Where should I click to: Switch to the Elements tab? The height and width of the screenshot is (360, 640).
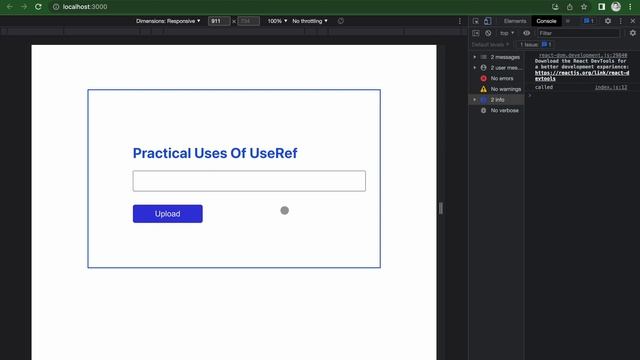click(x=515, y=21)
